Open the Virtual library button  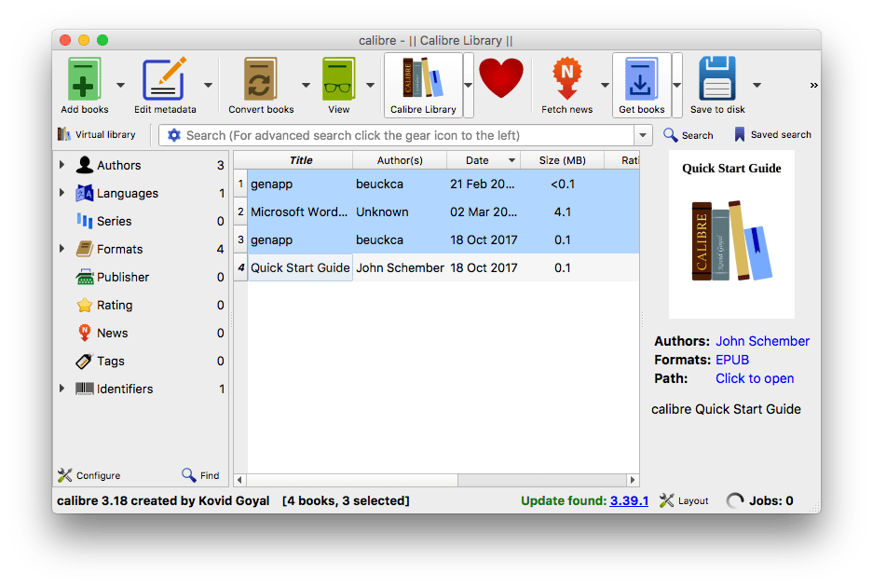click(97, 135)
